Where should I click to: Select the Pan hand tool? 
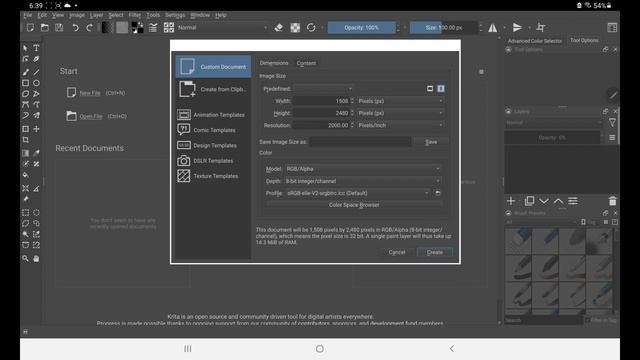tap(36, 258)
